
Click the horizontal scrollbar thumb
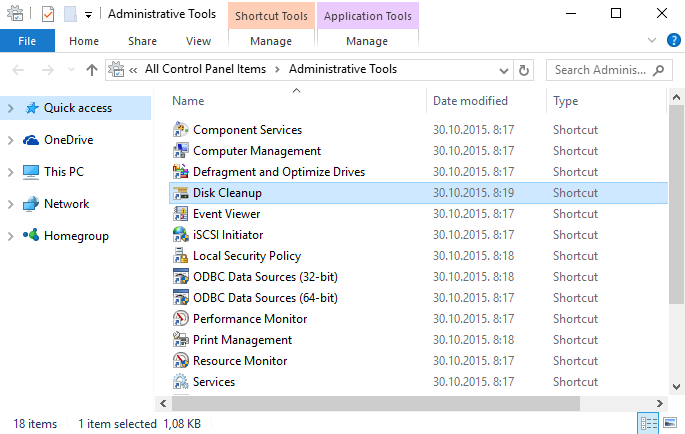point(376,403)
